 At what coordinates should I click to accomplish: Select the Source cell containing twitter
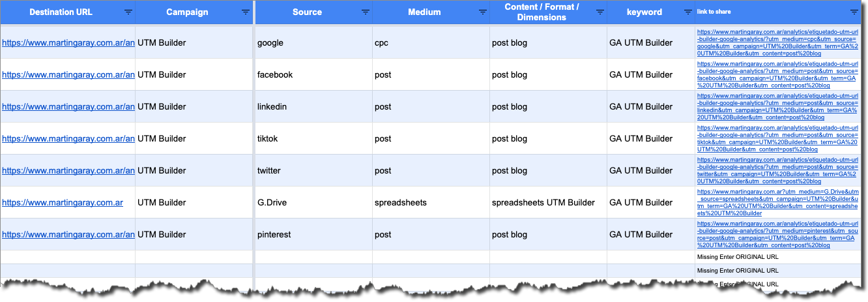313,171
